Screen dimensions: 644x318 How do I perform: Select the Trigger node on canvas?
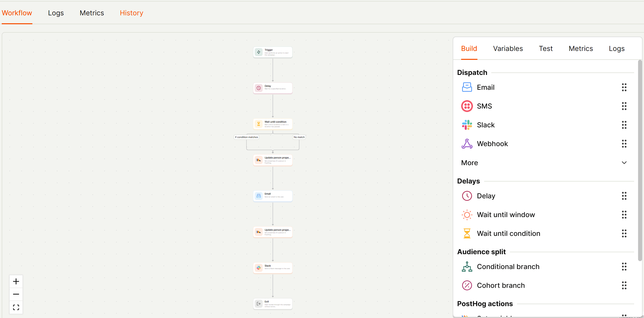pos(273,52)
